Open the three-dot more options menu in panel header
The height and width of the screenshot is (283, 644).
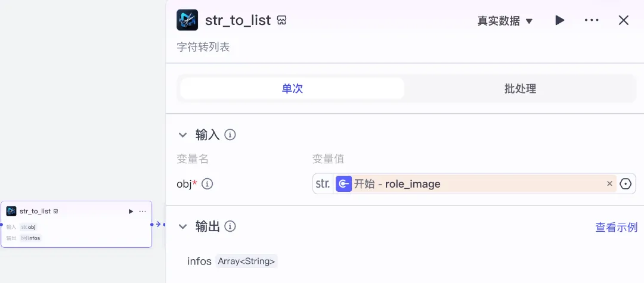[x=592, y=20]
